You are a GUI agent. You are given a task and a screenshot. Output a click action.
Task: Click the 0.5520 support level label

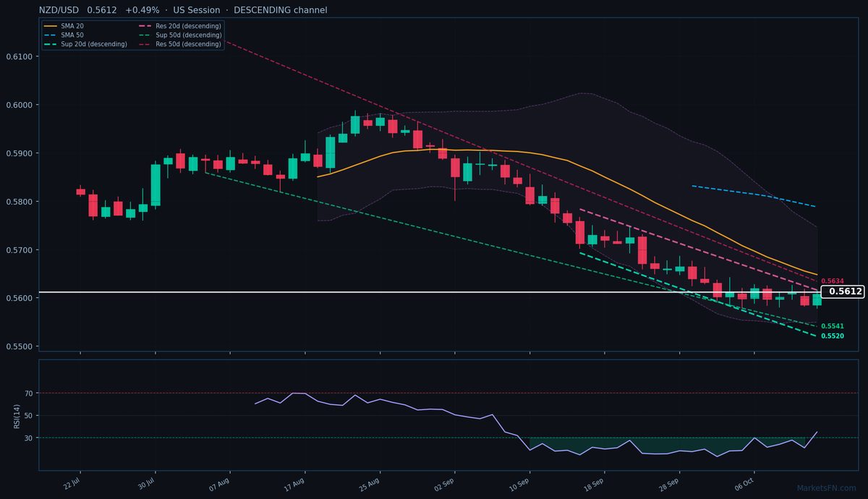tap(833, 336)
